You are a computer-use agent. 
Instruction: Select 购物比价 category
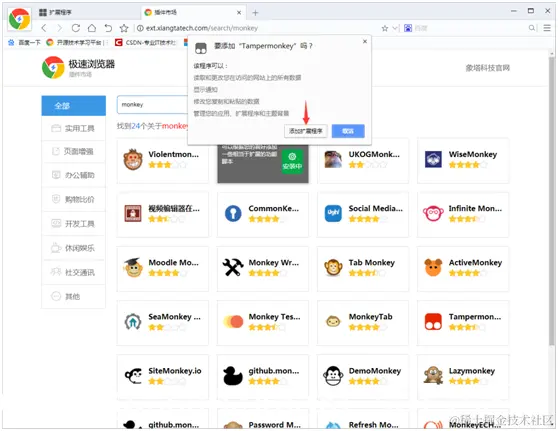[74, 199]
